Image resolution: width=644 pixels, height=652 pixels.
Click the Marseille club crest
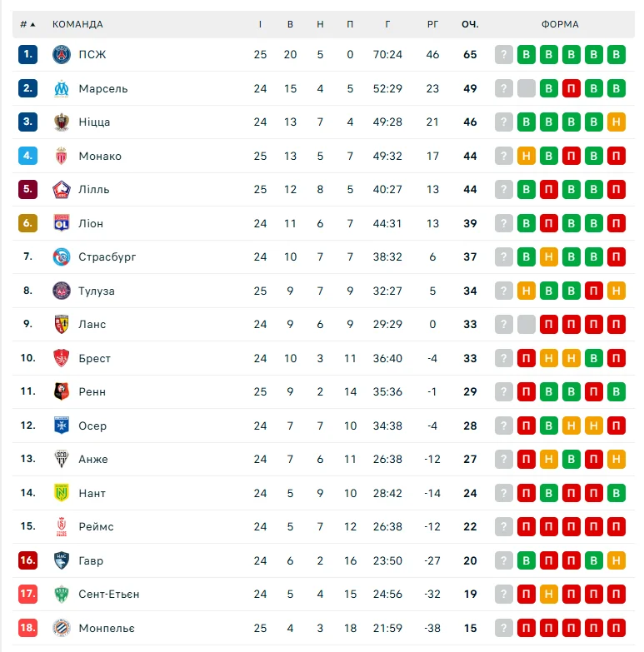[62, 88]
